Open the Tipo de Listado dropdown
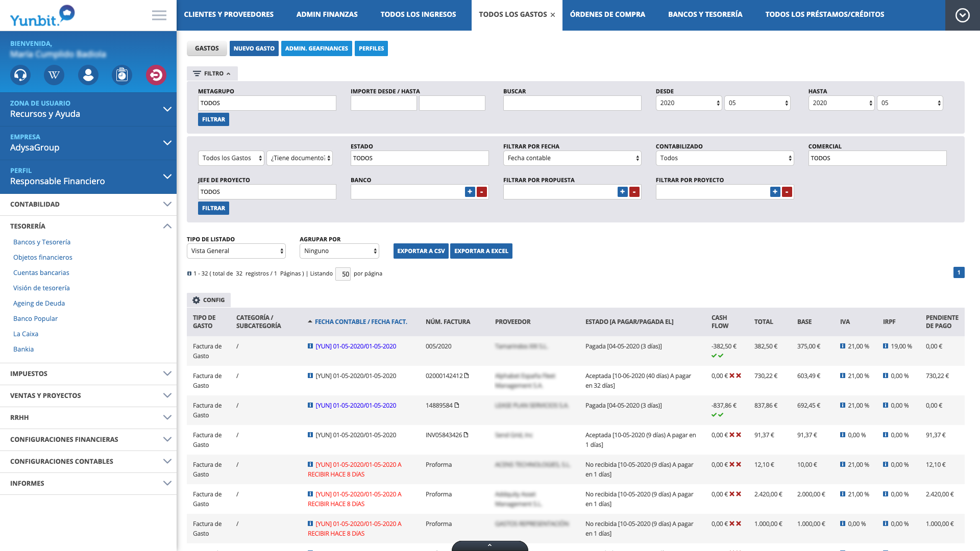This screenshot has height=551, width=980. [x=236, y=251]
